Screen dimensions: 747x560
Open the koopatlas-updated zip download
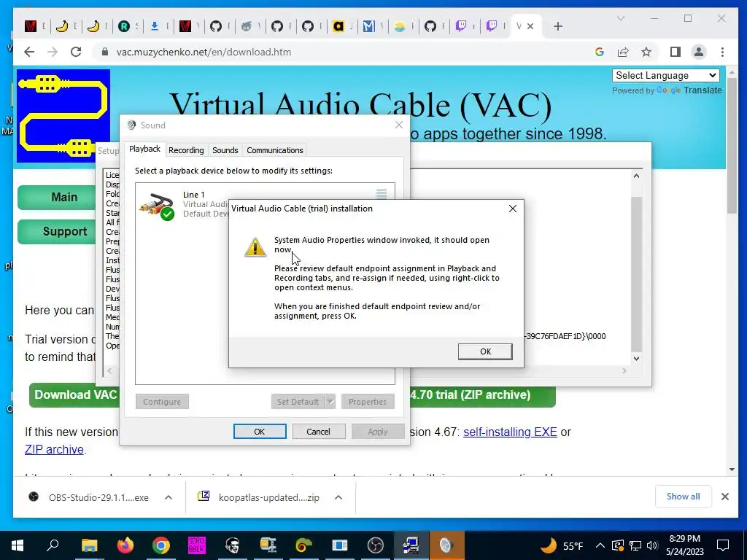(260, 497)
